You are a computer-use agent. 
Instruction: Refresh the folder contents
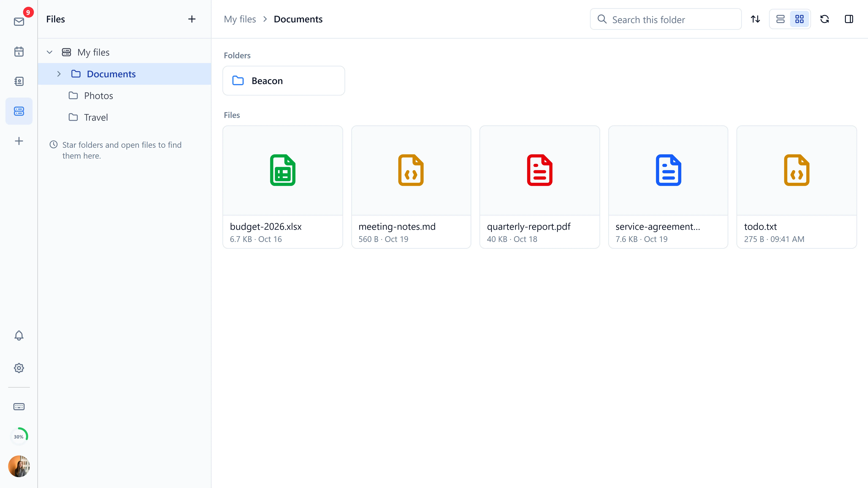click(x=825, y=19)
